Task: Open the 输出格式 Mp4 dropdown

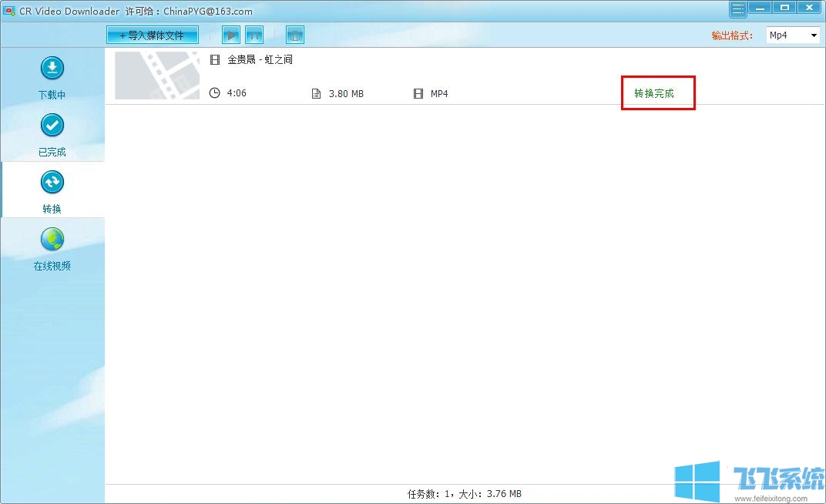Action: 792,35
